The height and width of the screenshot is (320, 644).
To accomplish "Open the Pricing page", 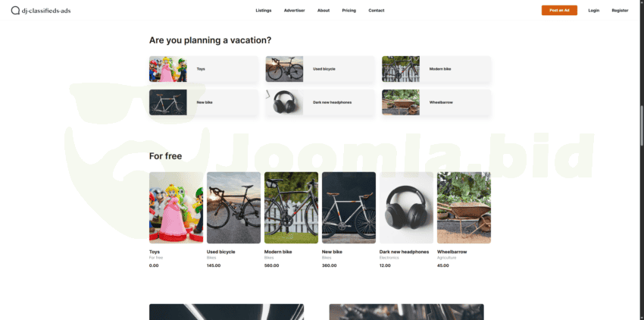I will pyautogui.click(x=349, y=11).
